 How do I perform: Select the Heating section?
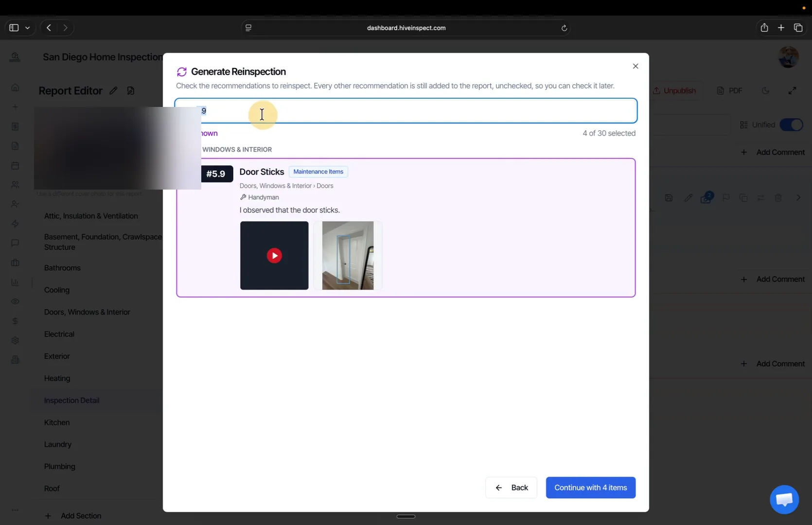point(57,378)
